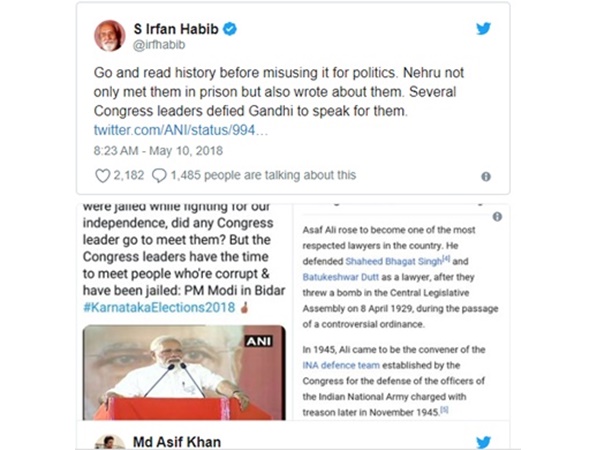600x450 pixels.
Task: Open the ANI photo of PM Modi speaking
Action: pos(184,372)
